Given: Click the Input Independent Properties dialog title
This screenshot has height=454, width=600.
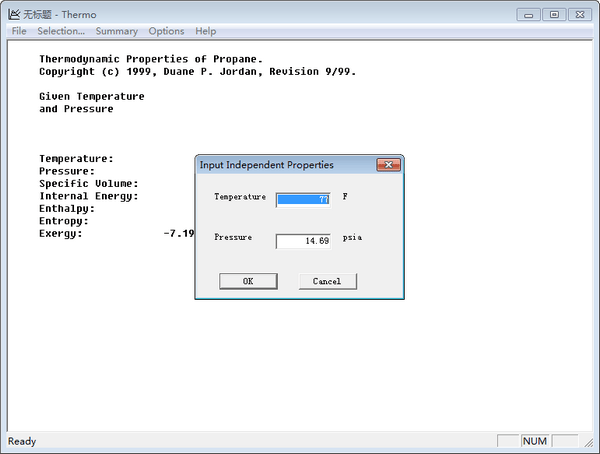Looking at the screenshot, I should (267, 165).
